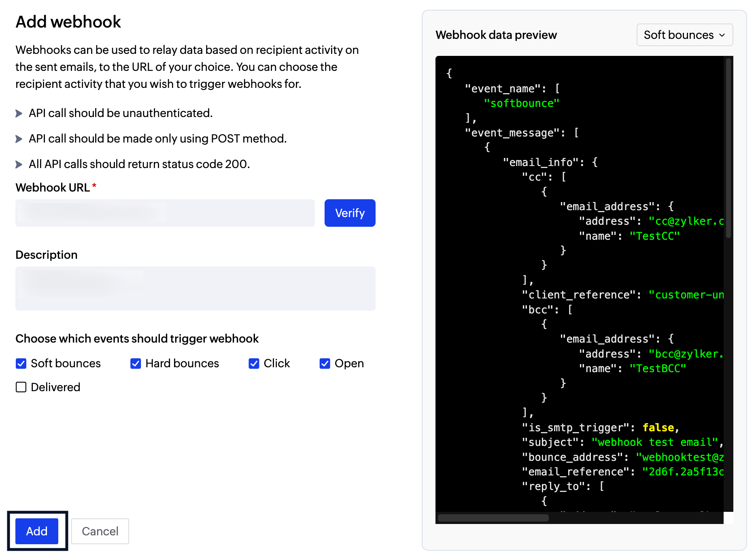Click the arrow bullet beside 'API call should be unauthenticated'
The height and width of the screenshot is (558, 756).
tap(19, 113)
